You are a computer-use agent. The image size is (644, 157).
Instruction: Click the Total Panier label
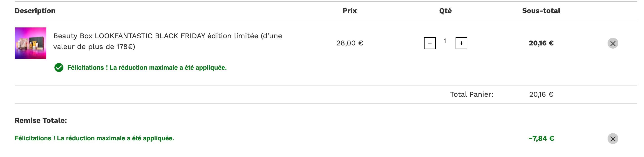coord(472,94)
